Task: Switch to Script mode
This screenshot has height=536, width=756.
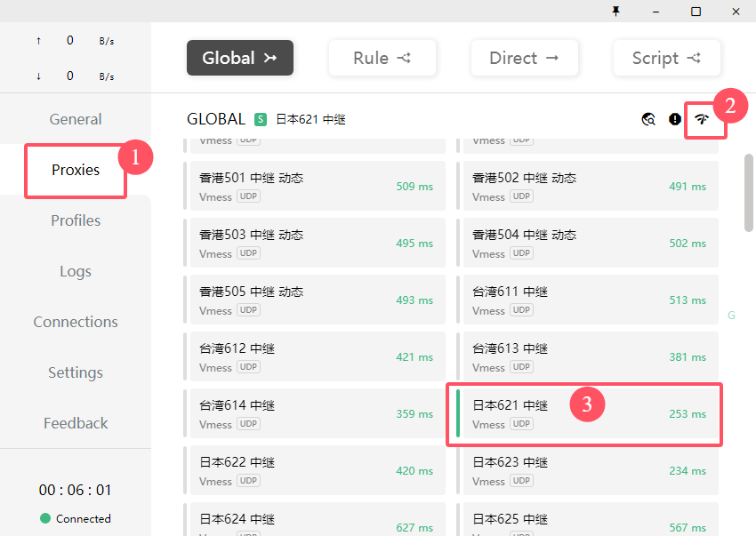Action: pyautogui.click(x=667, y=58)
